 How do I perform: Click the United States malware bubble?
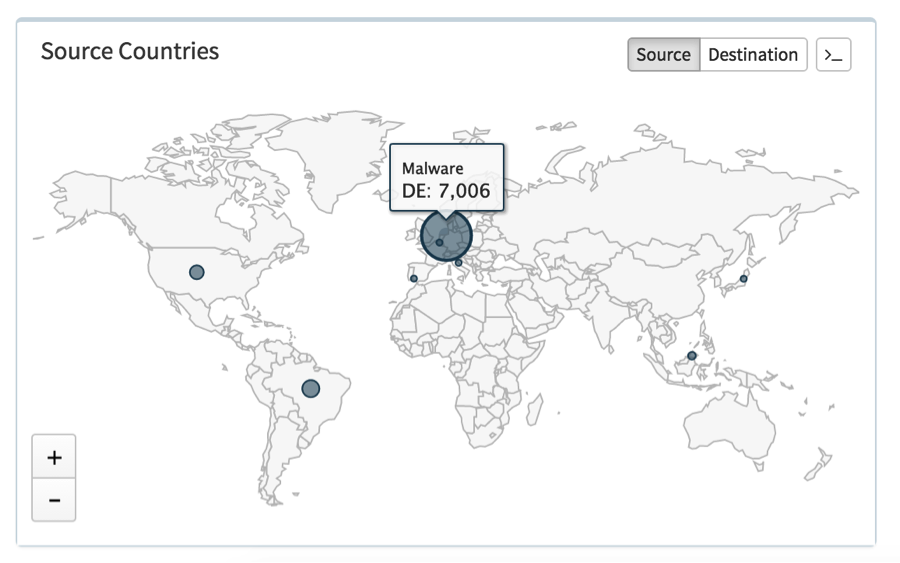197,272
